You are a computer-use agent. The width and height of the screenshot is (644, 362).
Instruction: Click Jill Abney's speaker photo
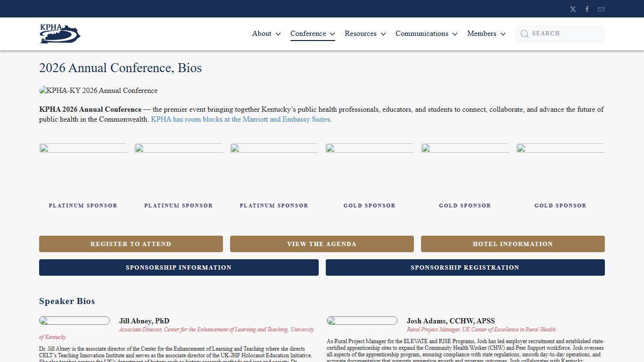[74, 321]
